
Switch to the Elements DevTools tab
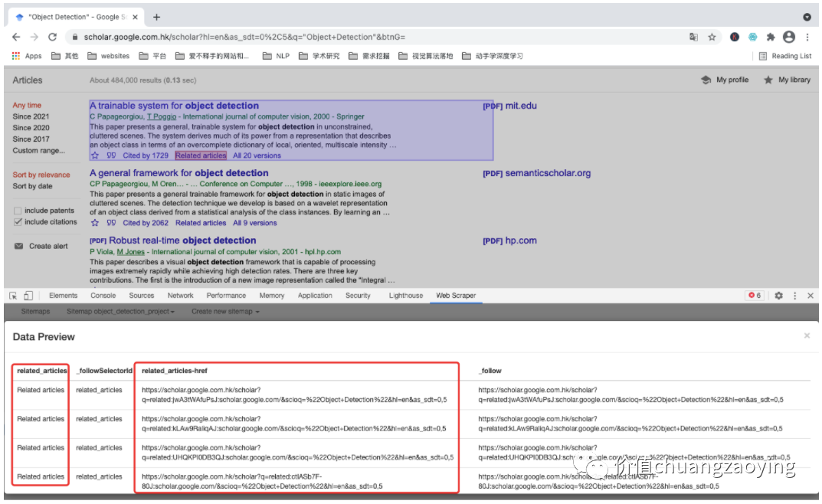(x=64, y=296)
